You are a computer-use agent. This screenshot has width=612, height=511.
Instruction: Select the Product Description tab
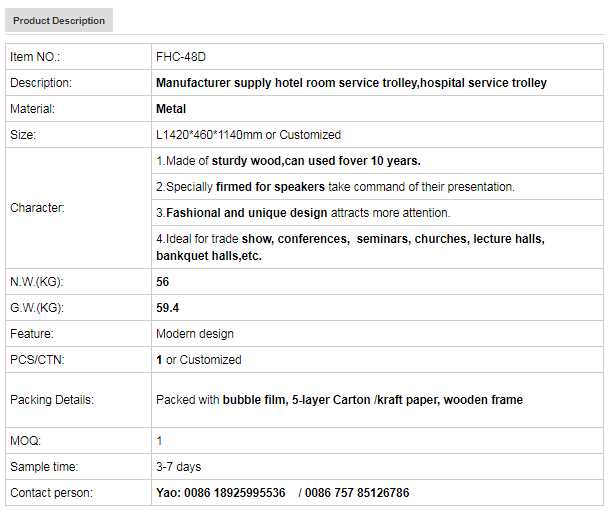click(59, 21)
